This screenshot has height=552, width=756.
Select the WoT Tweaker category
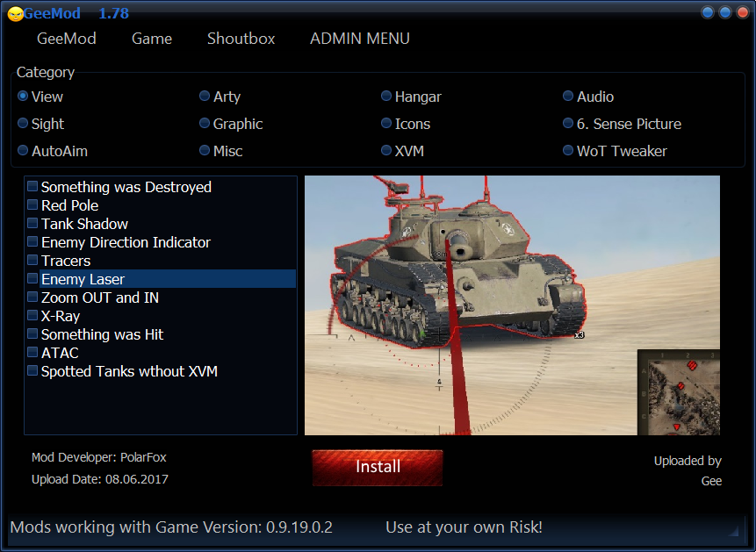(568, 150)
